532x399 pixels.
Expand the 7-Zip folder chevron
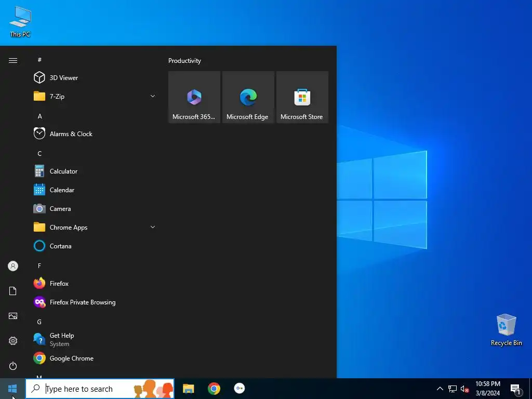[153, 96]
